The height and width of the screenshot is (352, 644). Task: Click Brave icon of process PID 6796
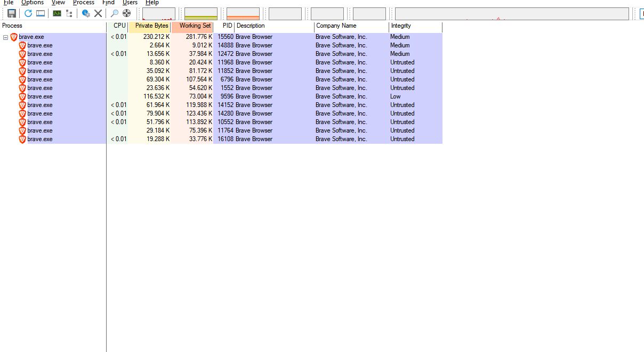22,79
